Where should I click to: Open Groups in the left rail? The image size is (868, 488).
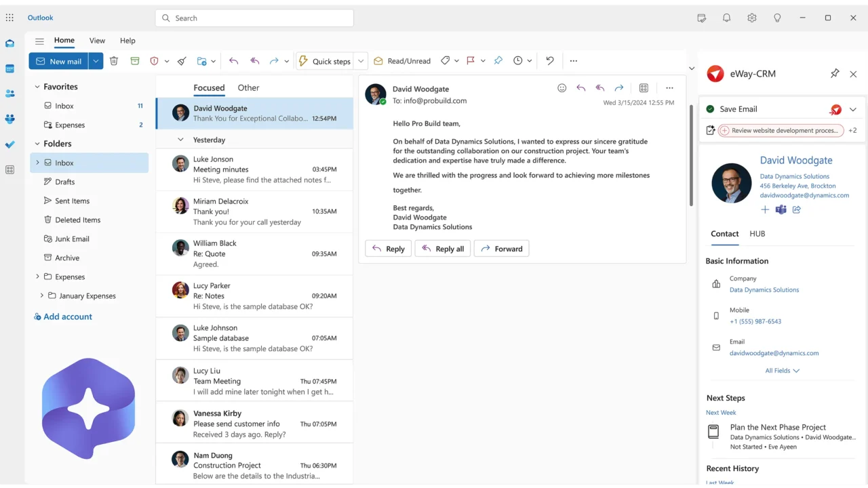(9, 119)
